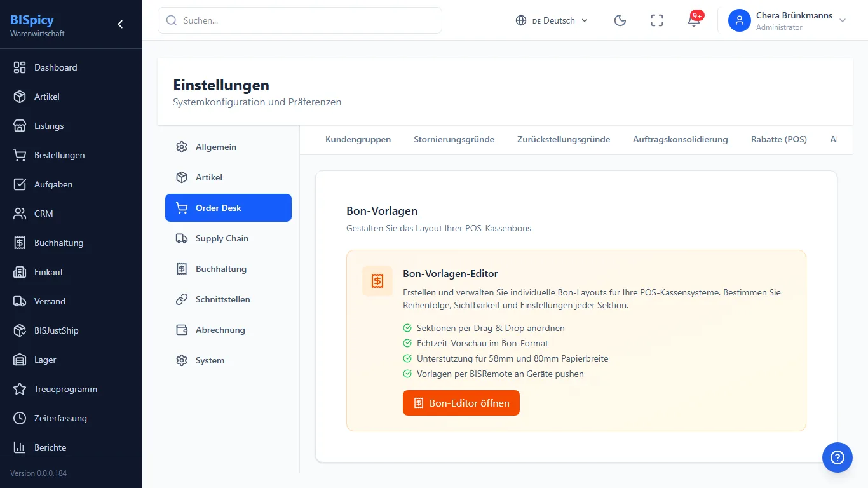Open the Dashboard sidebar icon
This screenshot has width=868, height=488.
point(20,67)
